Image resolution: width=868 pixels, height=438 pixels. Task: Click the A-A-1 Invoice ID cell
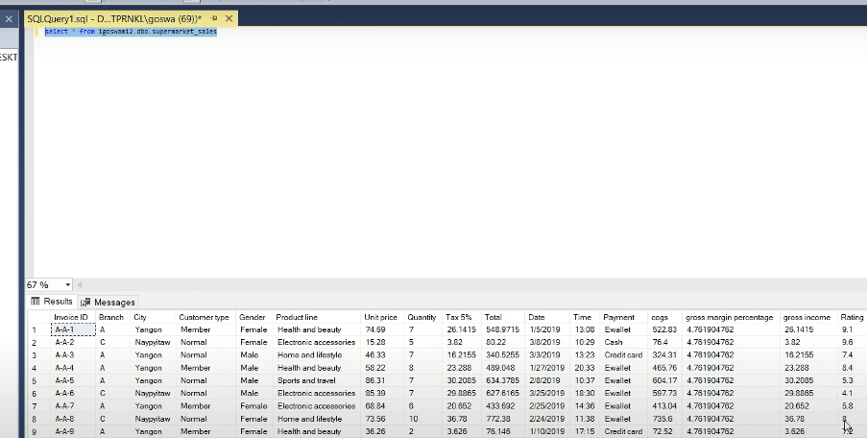tap(72, 329)
